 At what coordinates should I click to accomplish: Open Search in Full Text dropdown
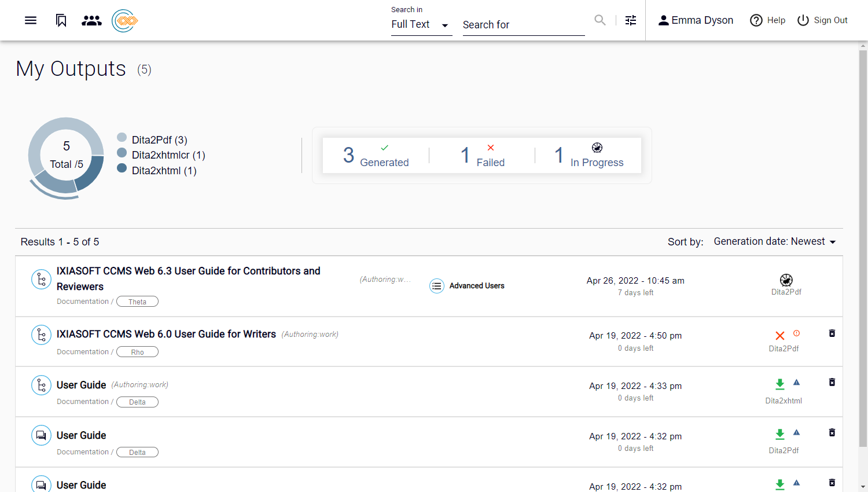coord(421,24)
